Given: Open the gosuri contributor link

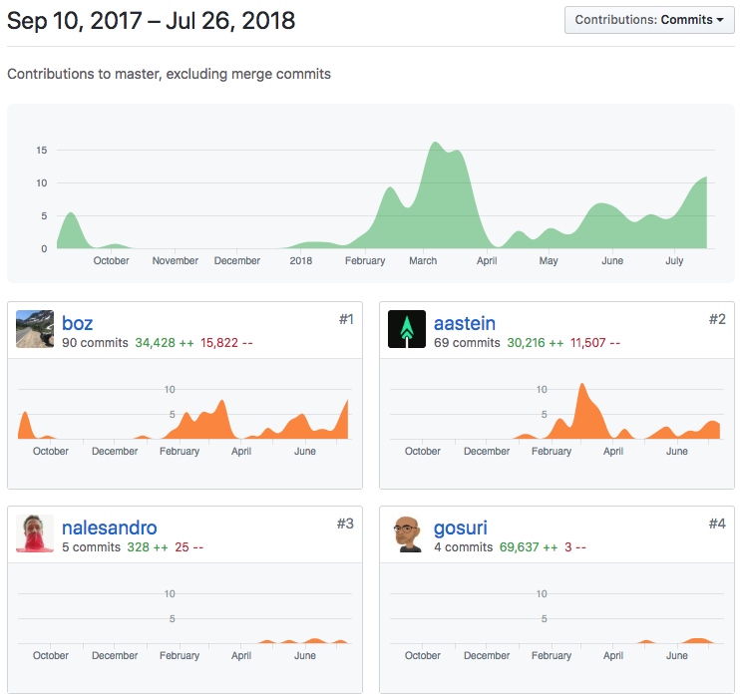Looking at the screenshot, I should [460, 527].
